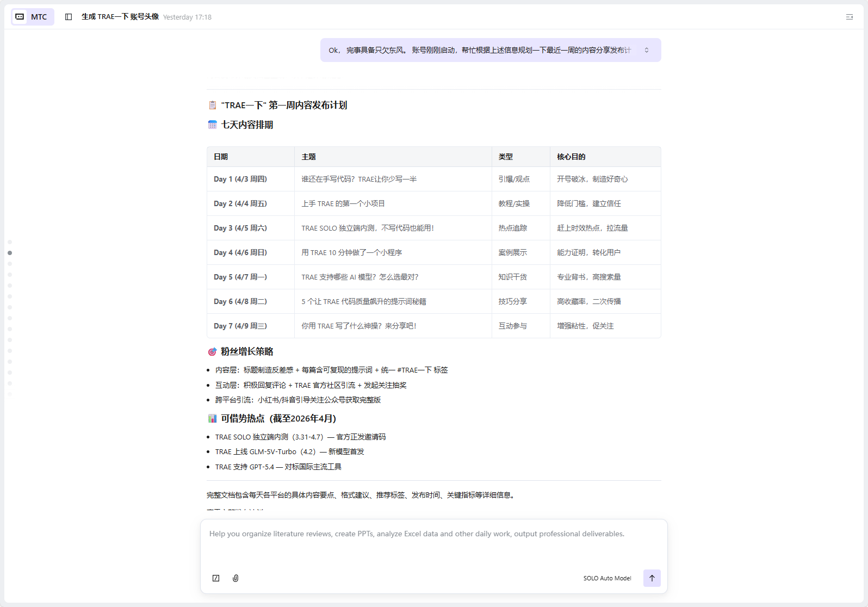Viewport: 868px width, 607px height.
Task: Click the target emoji beside 粉丝增长策略
Action: click(213, 352)
